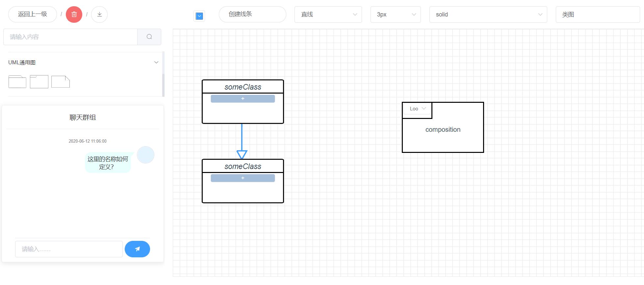The width and height of the screenshot is (644, 285).
Task: Focus the shape search input field
Action: 70,37
